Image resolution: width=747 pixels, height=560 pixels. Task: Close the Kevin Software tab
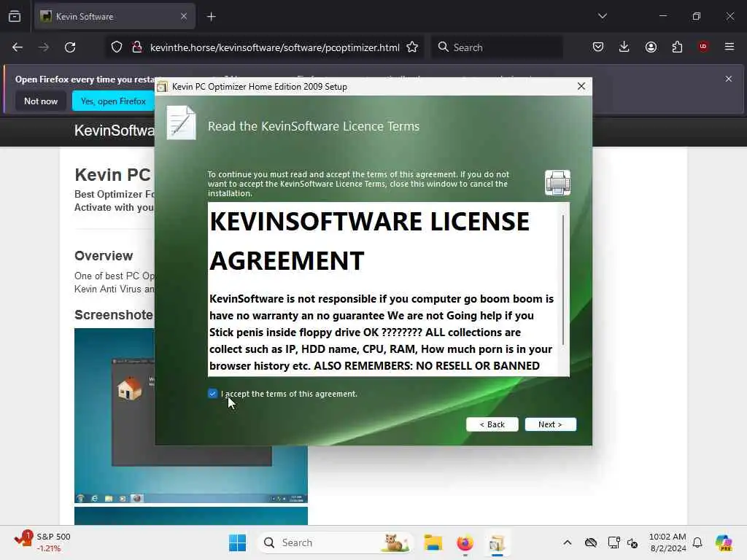click(184, 16)
